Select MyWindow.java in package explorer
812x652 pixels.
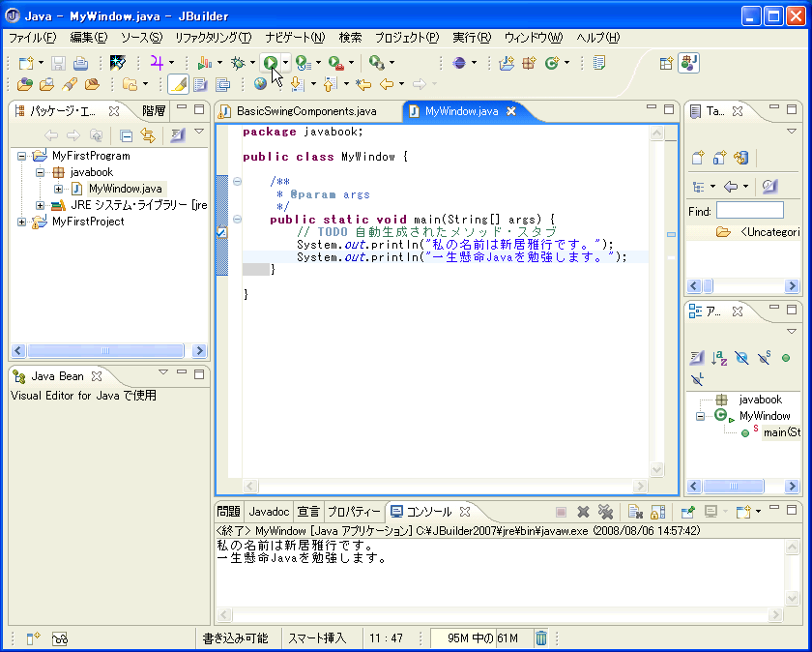click(x=126, y=189)
